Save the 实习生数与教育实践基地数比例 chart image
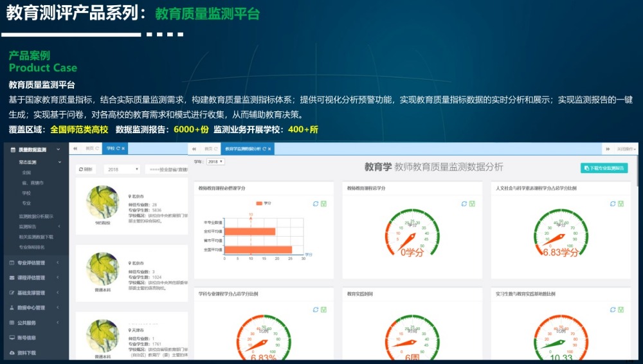 pos(620,309)
